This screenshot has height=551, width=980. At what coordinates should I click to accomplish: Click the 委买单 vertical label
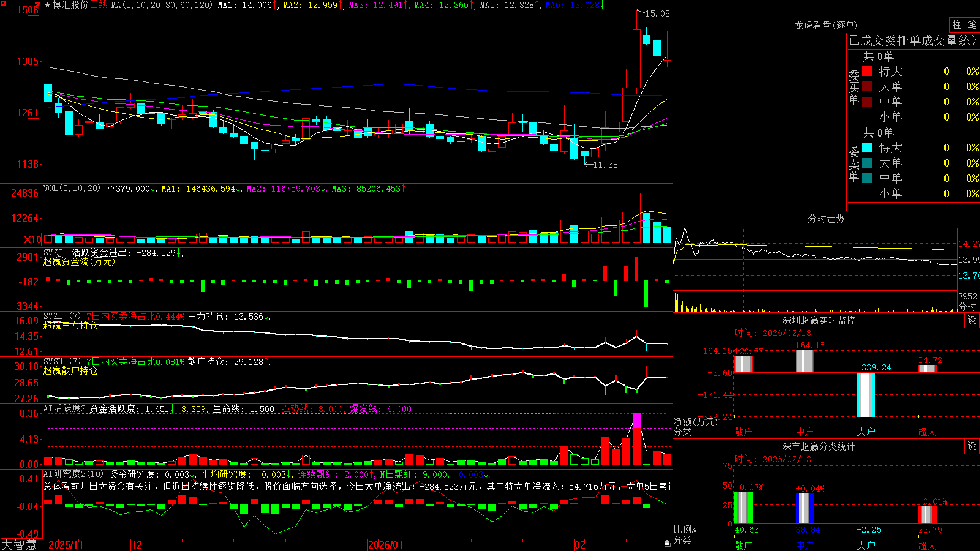854,88
